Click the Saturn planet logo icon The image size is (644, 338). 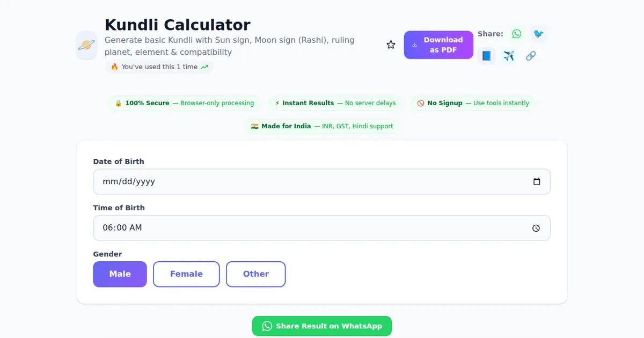[x=87, y=45]
